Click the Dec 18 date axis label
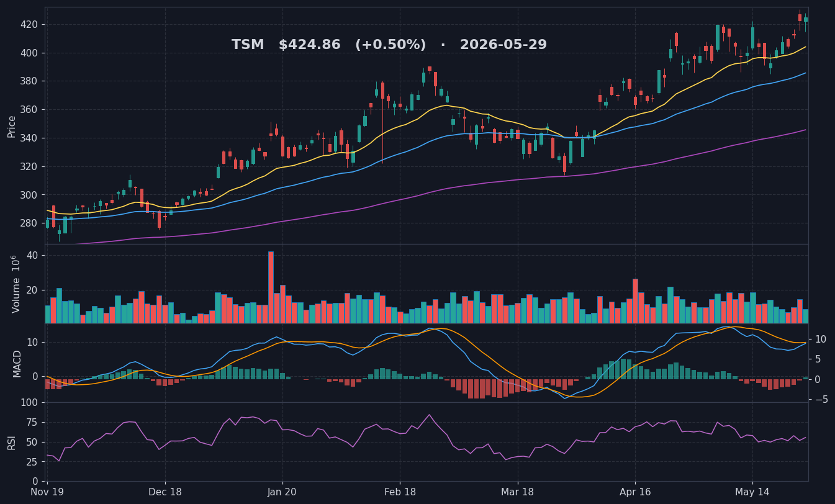 pos(165,492)
